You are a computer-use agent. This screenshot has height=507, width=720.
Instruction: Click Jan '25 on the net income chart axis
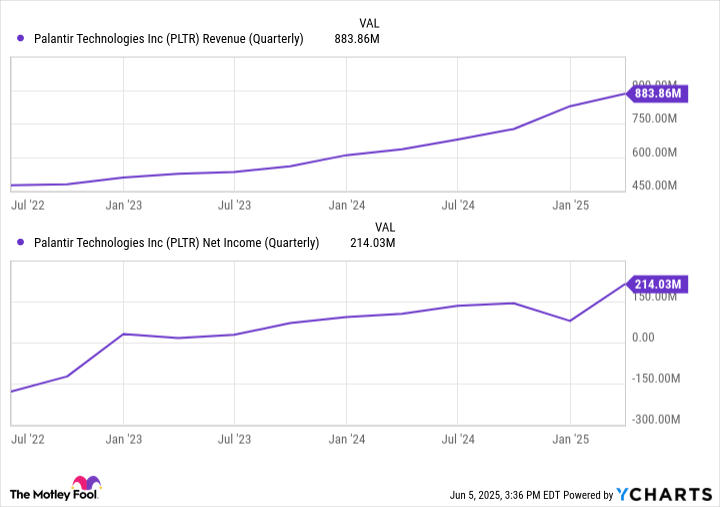click(570, 439)
